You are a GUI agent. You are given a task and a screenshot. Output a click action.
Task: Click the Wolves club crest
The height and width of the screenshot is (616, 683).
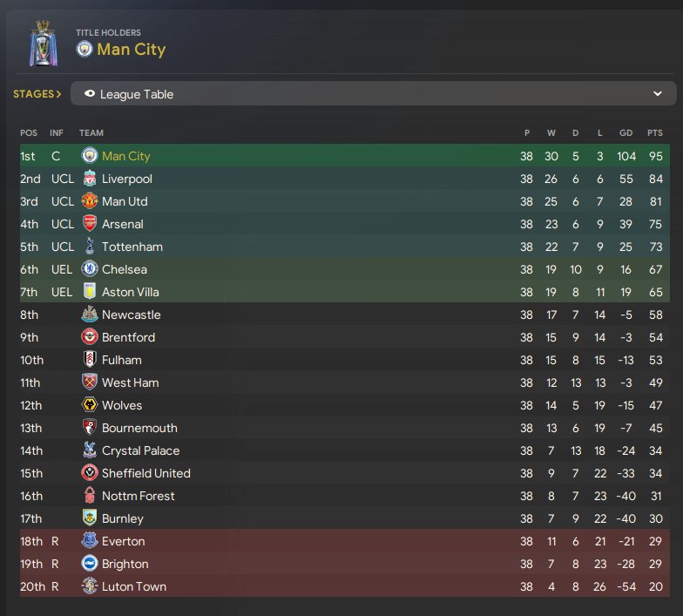tap(90, 405)
